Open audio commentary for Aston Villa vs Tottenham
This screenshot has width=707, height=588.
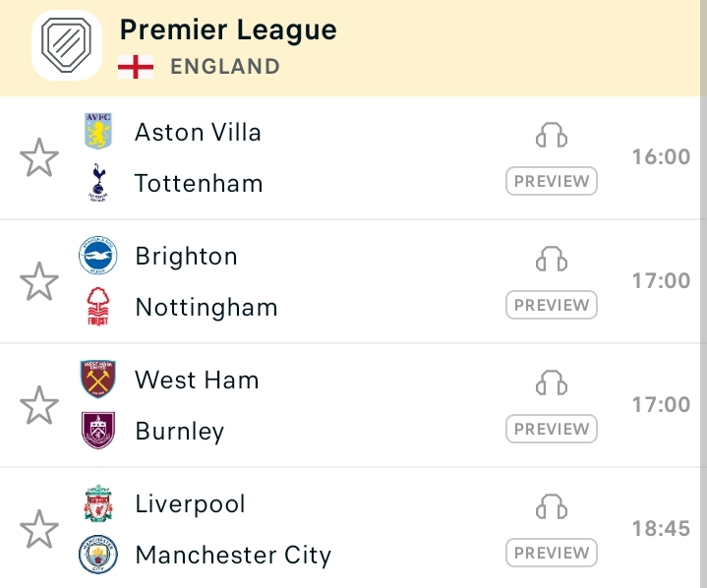tap(552, 135)
